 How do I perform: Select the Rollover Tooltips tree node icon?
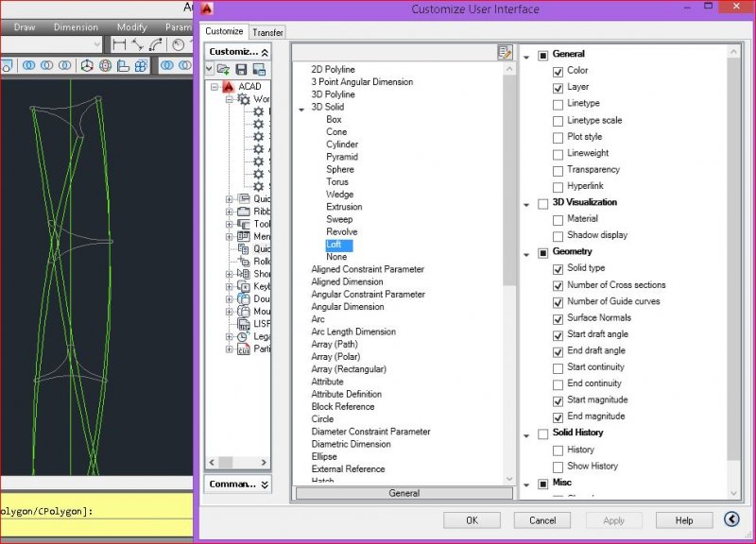tap(244, 262)
